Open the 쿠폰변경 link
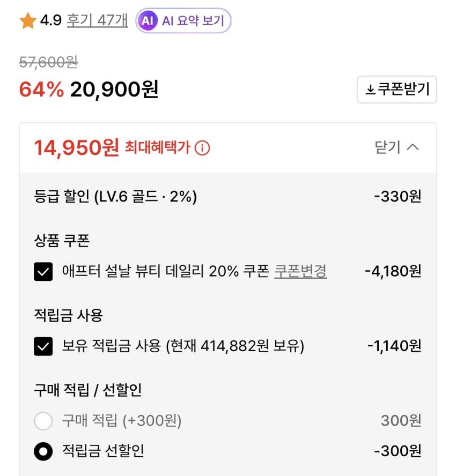This screenshot has height=476, width=456. click(x=300, y=271)
